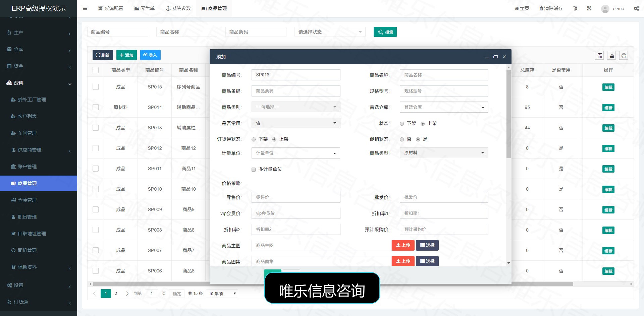Open column filter grid icon above table
Image resolution: width=644 pixels, height=316 pixels.
click(x=600, y=55)
